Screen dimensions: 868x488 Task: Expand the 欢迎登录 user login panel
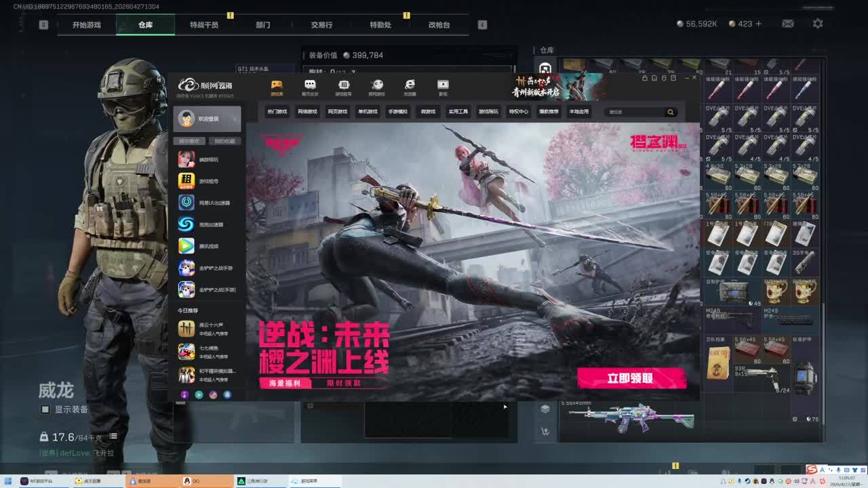click(207, 119)
